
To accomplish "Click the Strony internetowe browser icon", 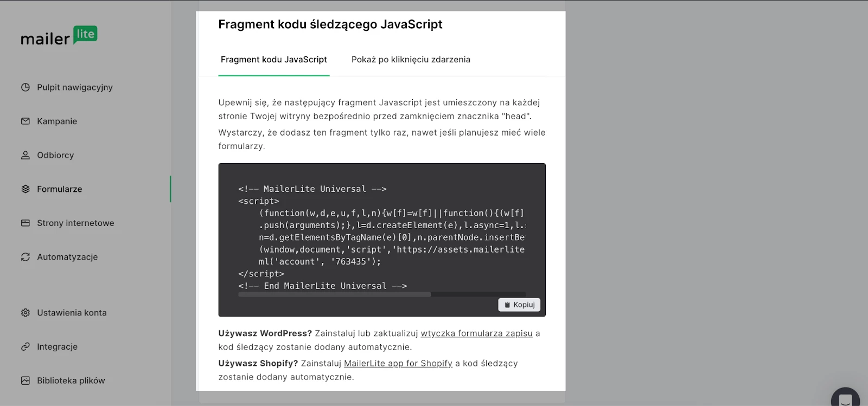I will point(25,223).
